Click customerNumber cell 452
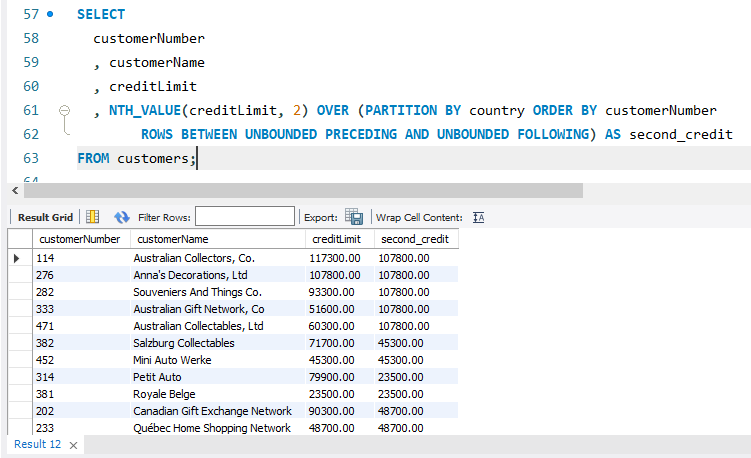The image size is (751, 458). click(81, 360)
